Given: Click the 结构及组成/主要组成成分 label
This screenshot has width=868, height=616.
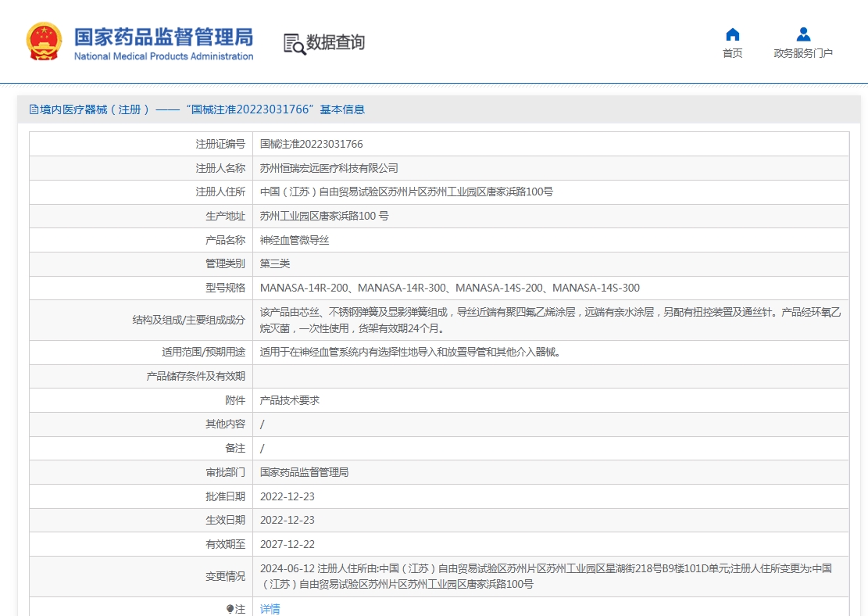Looking at the screenshot, I should 189,321.
